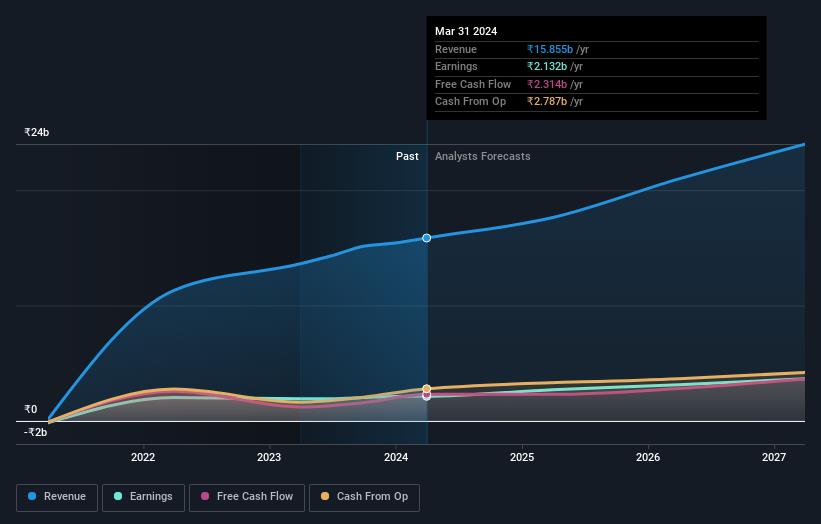
Task: Click the Earnings row label in tooltip
Action: pos(456,66)
